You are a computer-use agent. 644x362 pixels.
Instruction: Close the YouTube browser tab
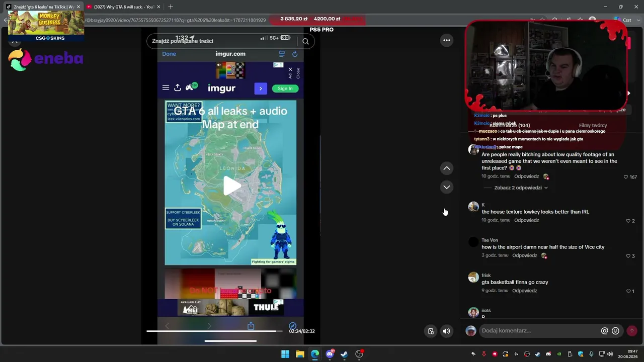159,7
